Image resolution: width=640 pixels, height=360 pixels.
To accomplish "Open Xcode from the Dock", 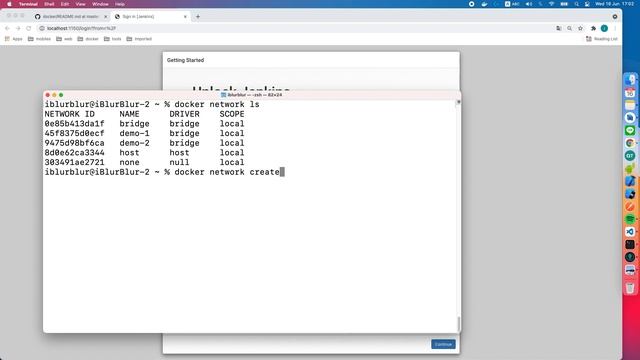I will click(630, 181).
